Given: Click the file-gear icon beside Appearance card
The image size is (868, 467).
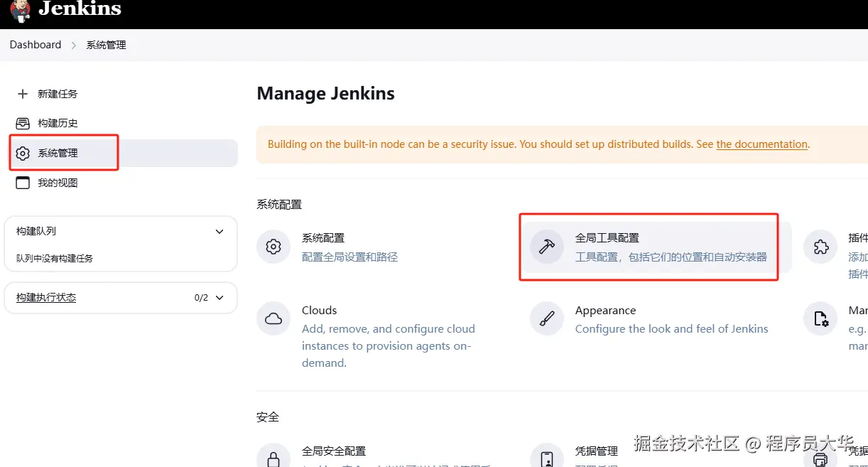Looking at the screenshot, I should click(820, 319).
